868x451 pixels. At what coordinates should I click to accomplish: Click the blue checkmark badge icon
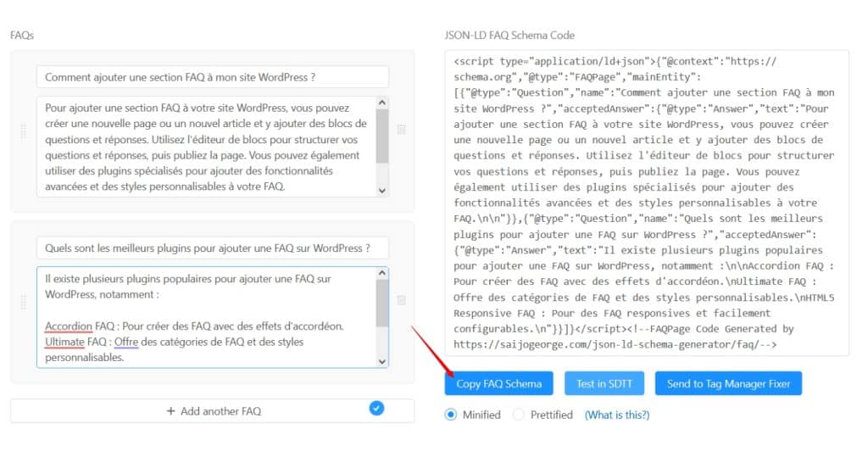(x=376, y=409)
